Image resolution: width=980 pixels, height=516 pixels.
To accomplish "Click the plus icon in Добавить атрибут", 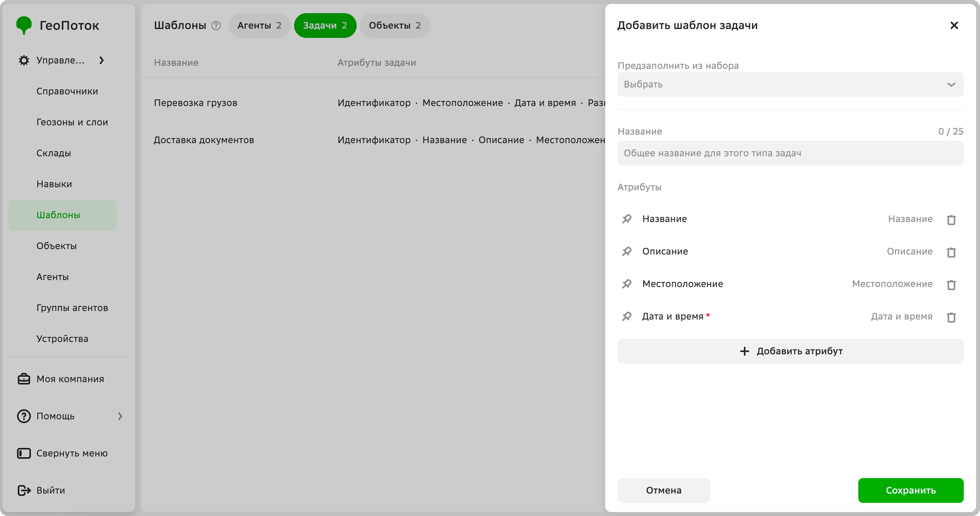I will 745,351.
